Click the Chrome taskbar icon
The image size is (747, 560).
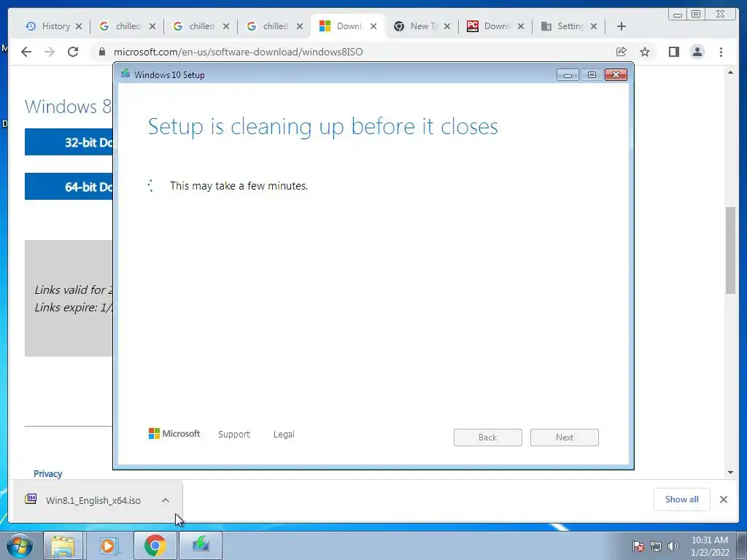coord(155,545)
